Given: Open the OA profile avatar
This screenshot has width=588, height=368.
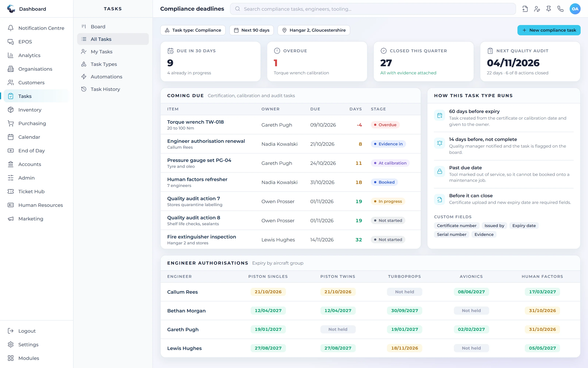Looking at the screenshot, I should (575, 9).
